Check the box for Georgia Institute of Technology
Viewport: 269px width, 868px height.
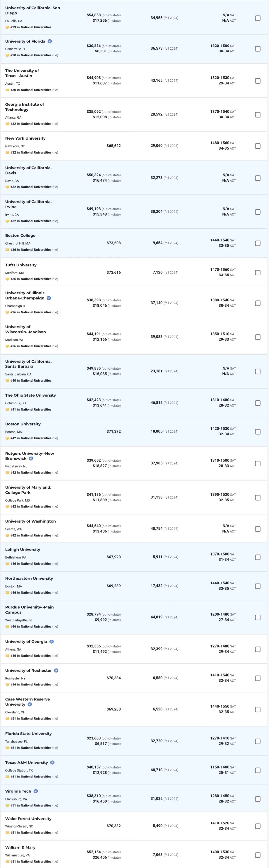[x=258, y=115]
